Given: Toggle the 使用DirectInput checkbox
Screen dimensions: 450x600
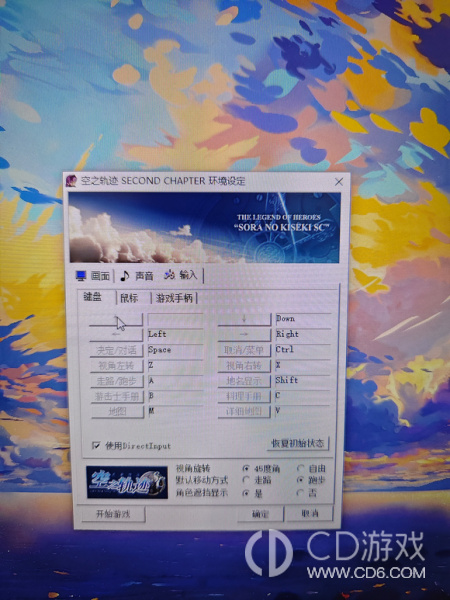Looking at the screenshot, I should pos(96,445).
